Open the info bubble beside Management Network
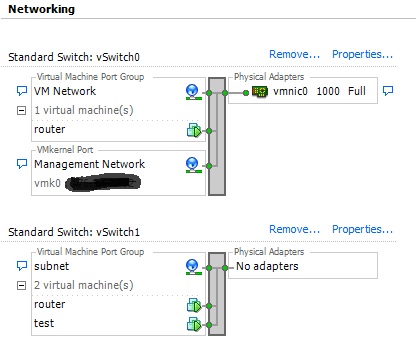 22,164
